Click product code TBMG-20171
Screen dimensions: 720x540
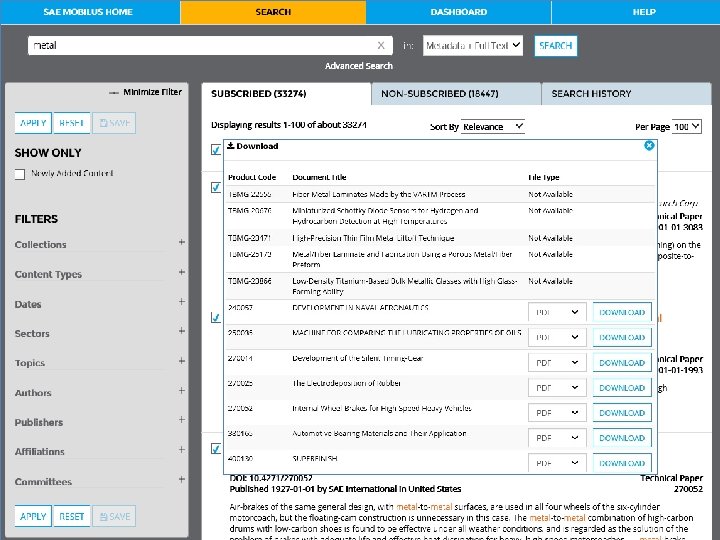pos(249,238)
